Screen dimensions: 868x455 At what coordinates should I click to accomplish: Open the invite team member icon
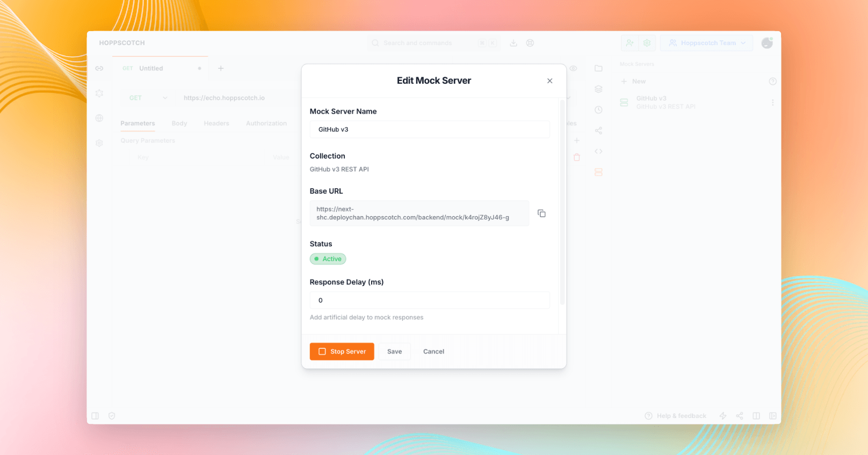(630, 43)
